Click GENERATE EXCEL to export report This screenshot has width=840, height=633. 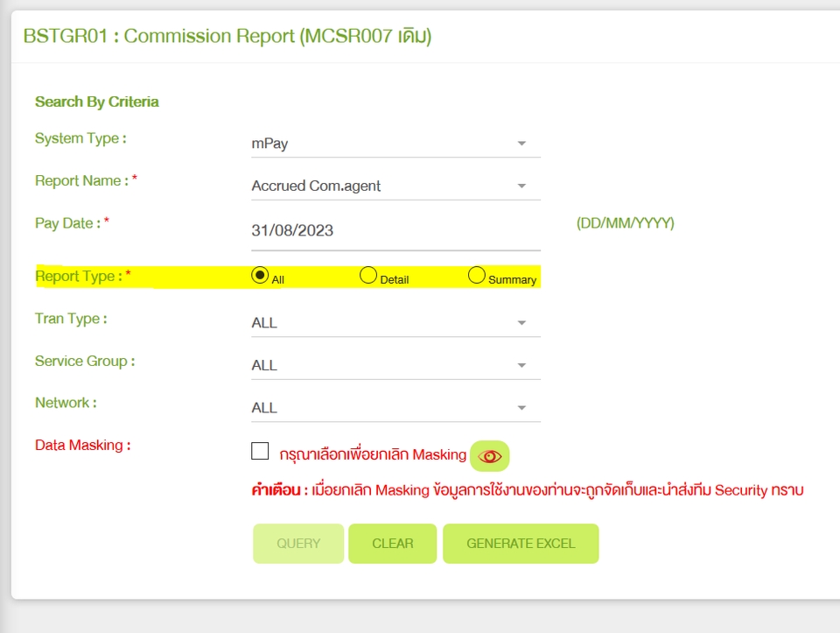521,543
